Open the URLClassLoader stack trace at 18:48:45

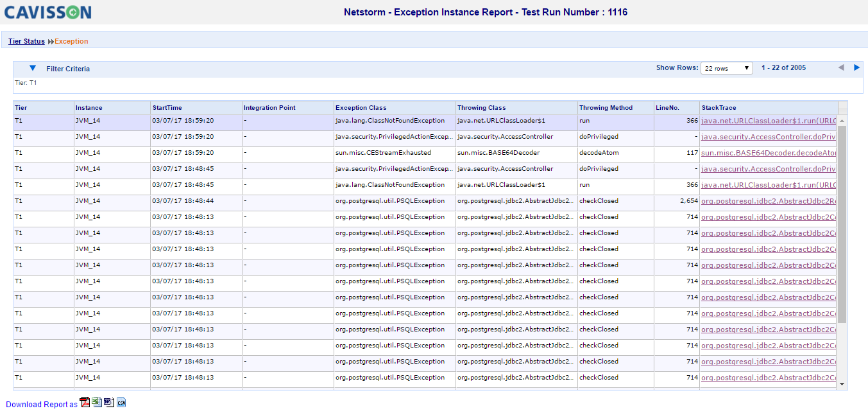[x=769, y=185]
